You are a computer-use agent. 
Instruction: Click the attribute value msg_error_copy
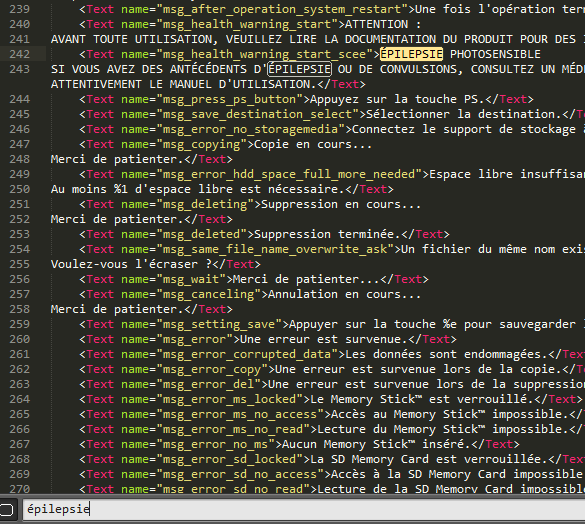[x=212, y=369]
